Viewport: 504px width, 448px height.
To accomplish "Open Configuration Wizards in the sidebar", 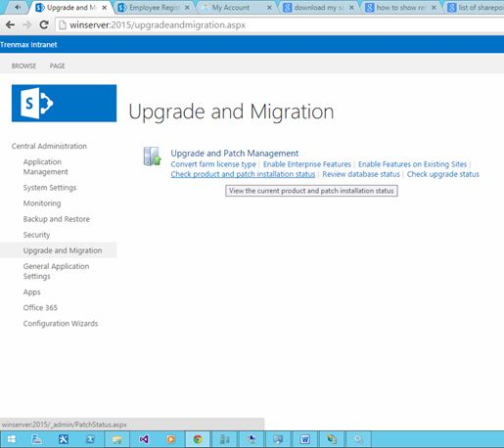I will (x=61, y=324).
